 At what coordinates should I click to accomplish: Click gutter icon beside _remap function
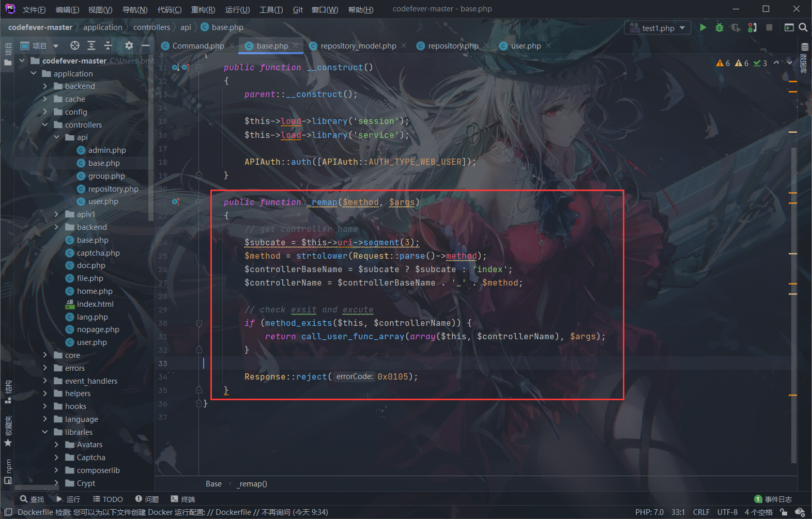coord(176,202)
